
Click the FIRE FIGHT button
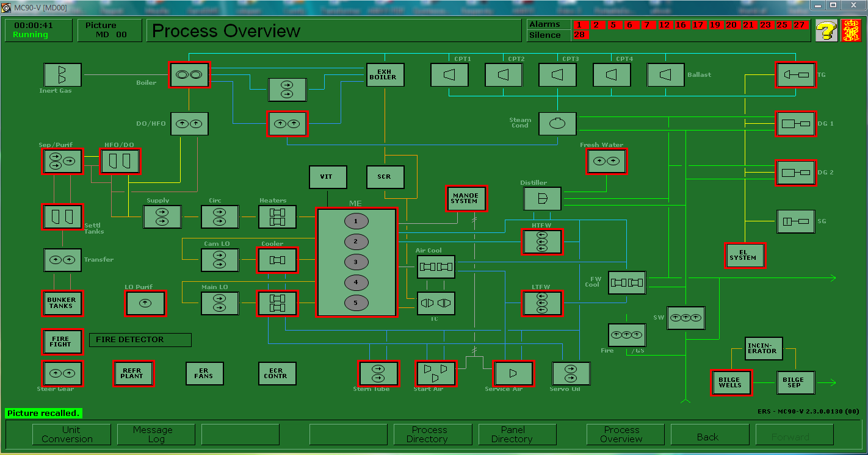pos(62,342)
